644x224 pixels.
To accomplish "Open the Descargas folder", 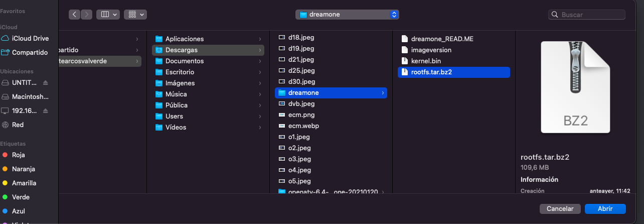I will pyautogui.click(x=182, y=50).
